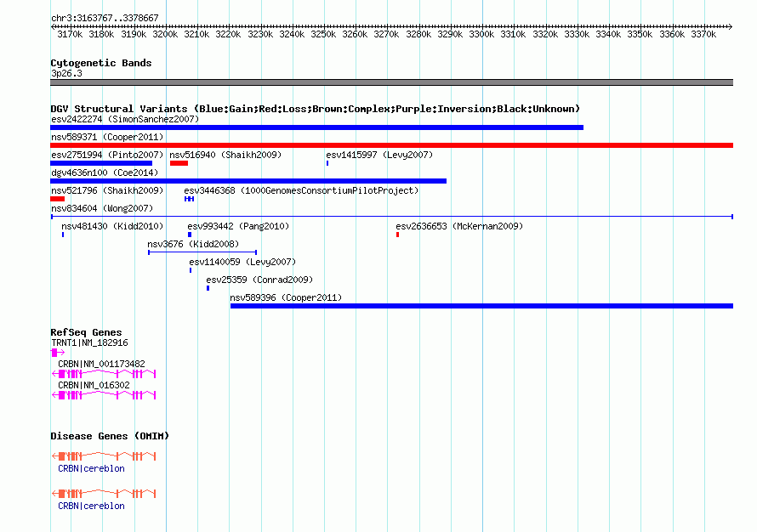Click the esv2636653 (McKernan2009) label
This screenshot has width=757, height=532.
pos(459,226)
